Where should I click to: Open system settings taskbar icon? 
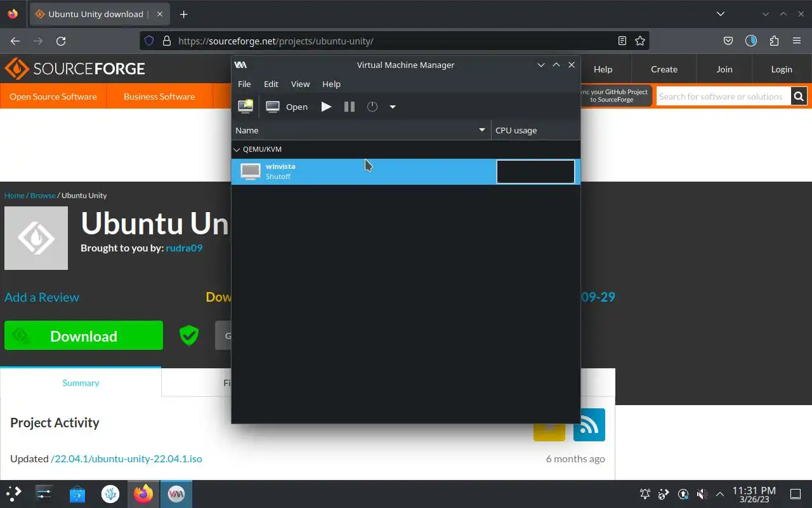[44, 493]
